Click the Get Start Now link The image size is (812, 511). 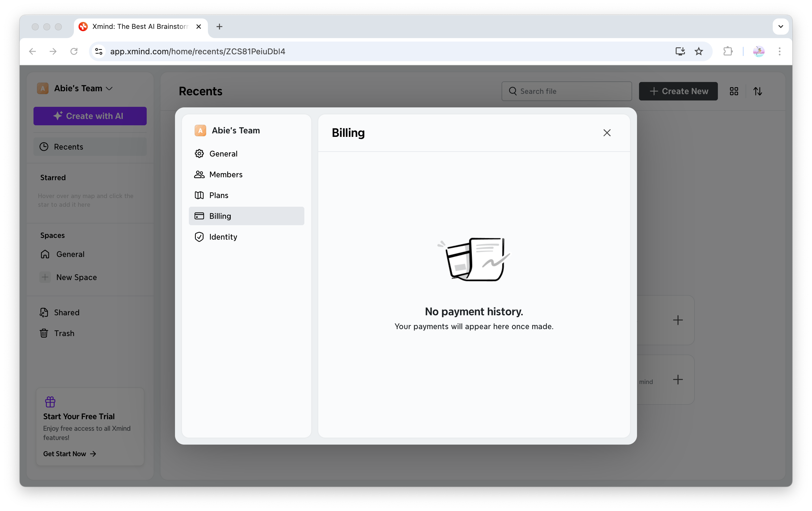[70, 454]
